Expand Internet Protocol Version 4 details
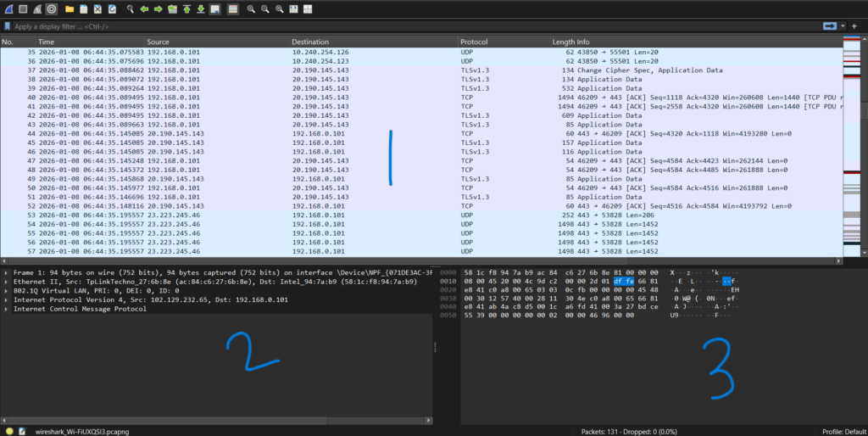This screenshot has height=436, width=868. point(7,299)
